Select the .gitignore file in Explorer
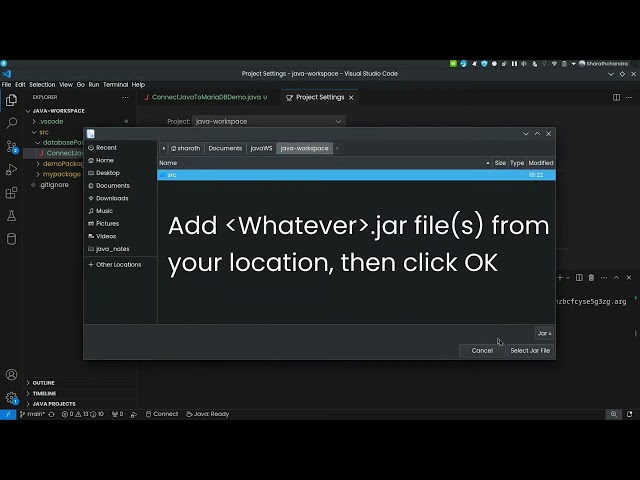This screenshot has height=480, width=640. [54, 185]
